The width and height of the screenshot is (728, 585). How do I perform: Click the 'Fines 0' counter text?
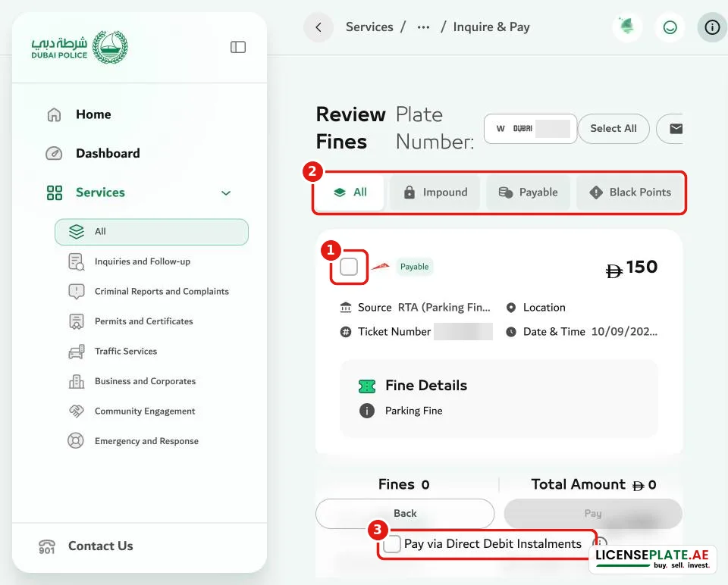(x=404, y=484)
